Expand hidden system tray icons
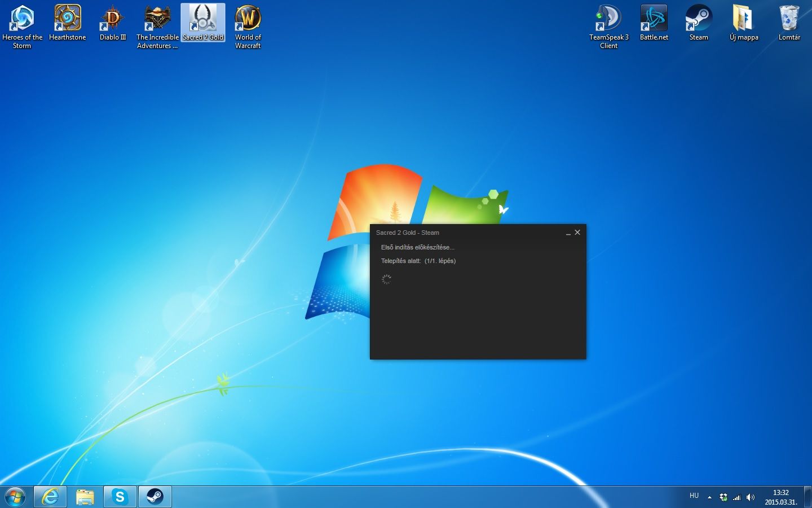Image resolution: width=812 pixels, height=508 pixels. tap(709, 497)
